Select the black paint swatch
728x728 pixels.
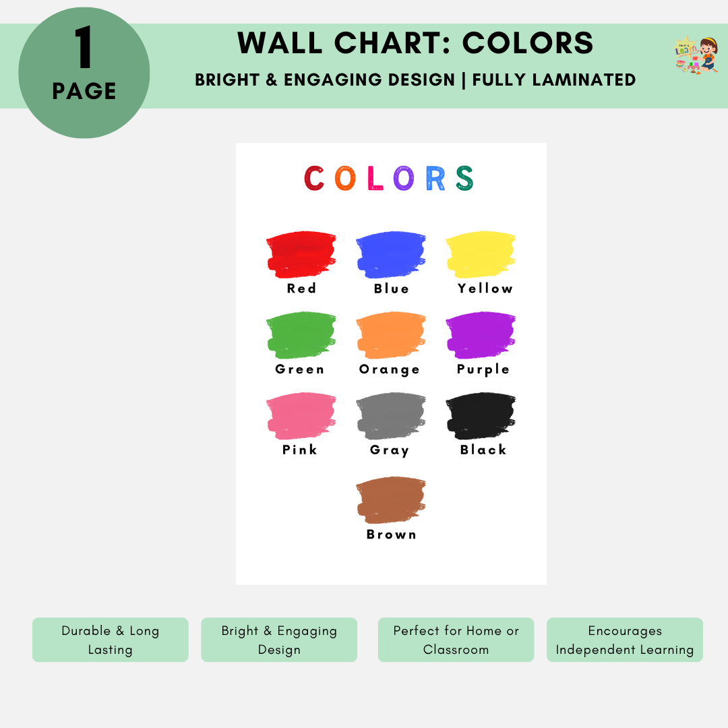point(481,415)
